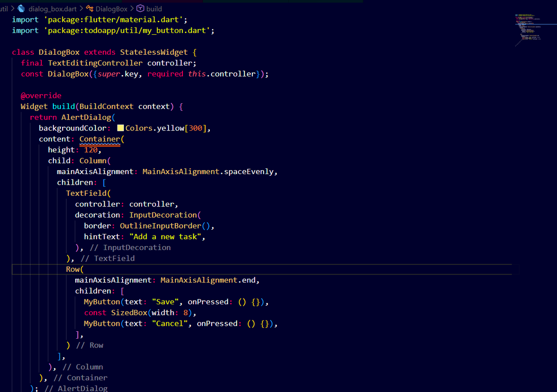557x392 pixels.
Task: Click the "Add a new task" hint string
Action: [165, 237]
